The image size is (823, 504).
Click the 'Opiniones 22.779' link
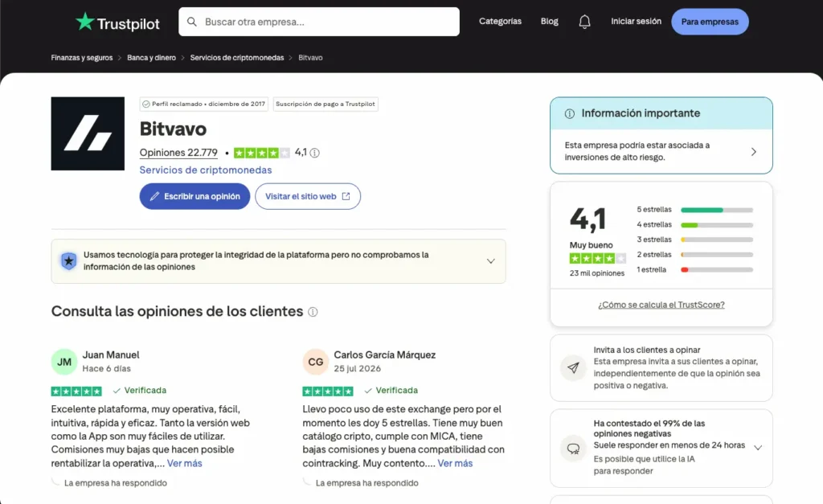coord(178,153)
